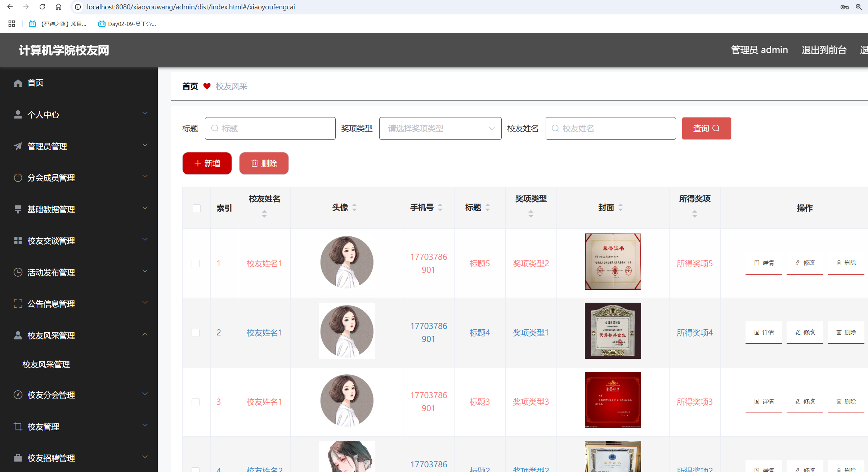This screenshot has width=868, height=472.
Task: Expand the 校友分会管理 menu chevron
Action: (145, 394)
